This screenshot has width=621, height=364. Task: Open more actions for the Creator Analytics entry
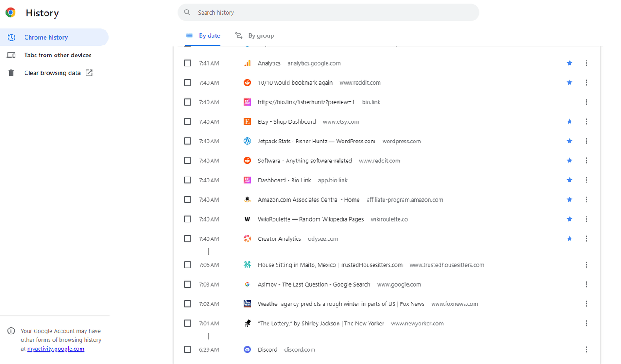click(x=586, y=239)
